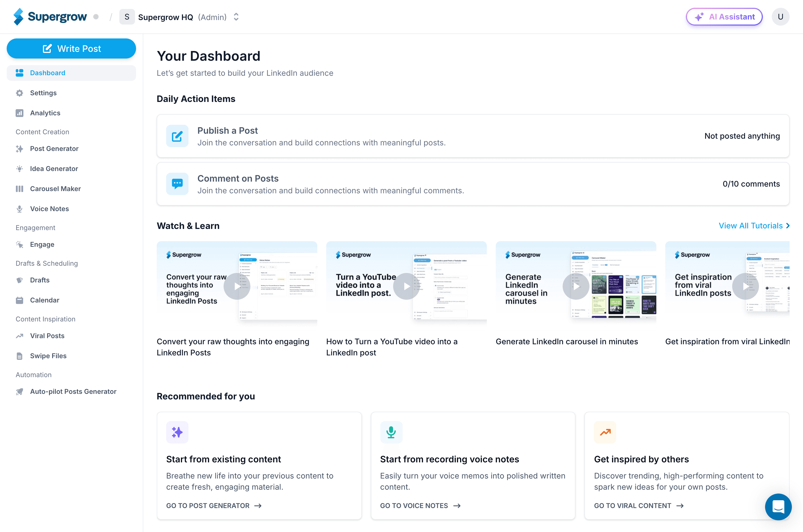Screen dimensions: 803x532
Task: Open the user avatar U menu
Action: point(780,17)
